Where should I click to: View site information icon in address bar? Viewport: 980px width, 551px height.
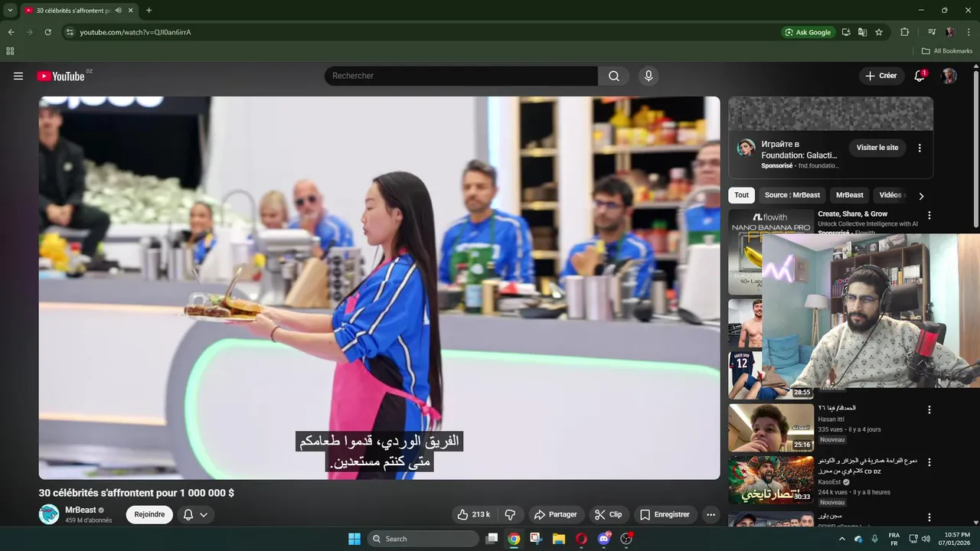pos(69,32)
